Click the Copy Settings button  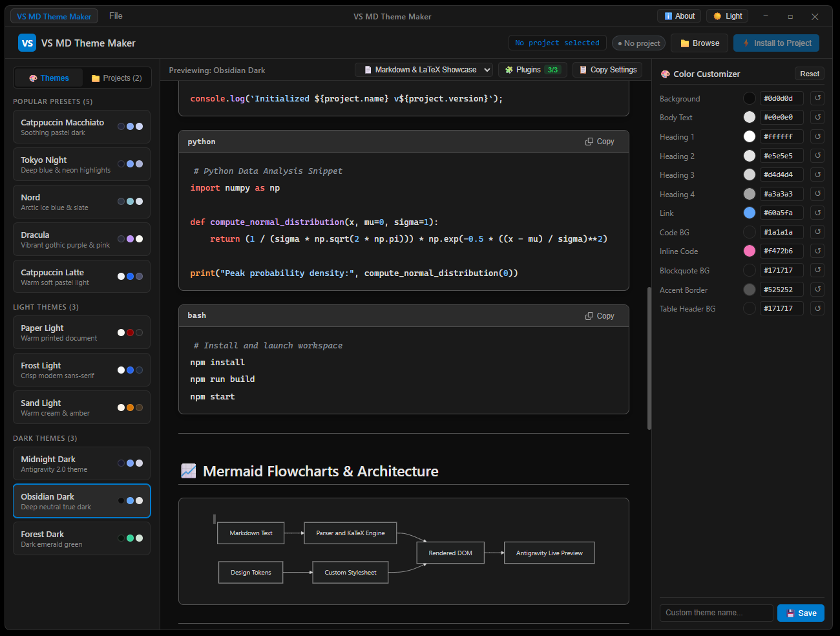607,70
